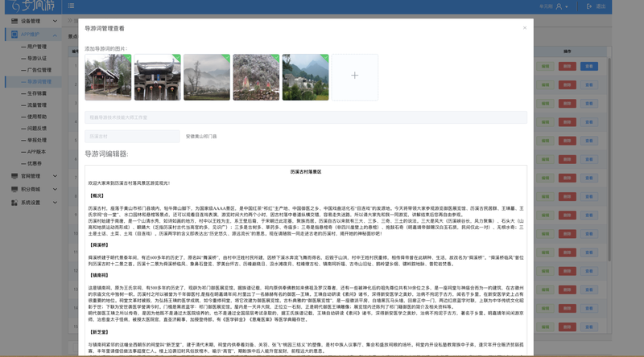Screen dimensions: 644x357
Task: Click the 历溪古村落景区 heading in editor
Action: [x=306, y=172]
